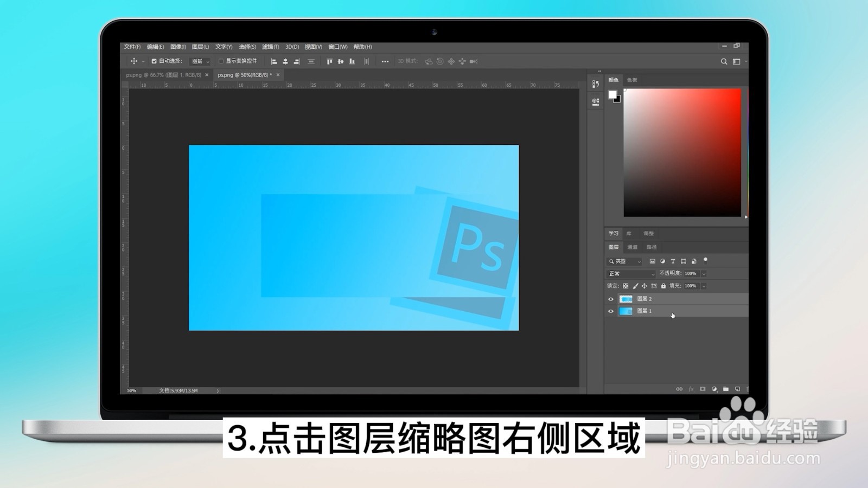The image size is (868, 488).
Task: Pick a color in the red color field
Action: [x=682, y=152]
